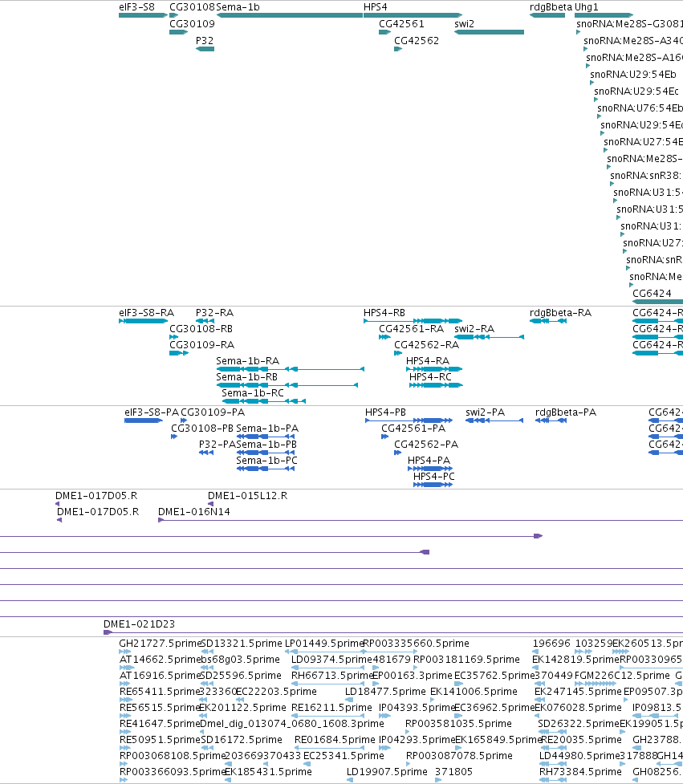683x784 pixels.
Task: Select the DME1-015L12.R BAC end label
Action: (x=247, y=496)
